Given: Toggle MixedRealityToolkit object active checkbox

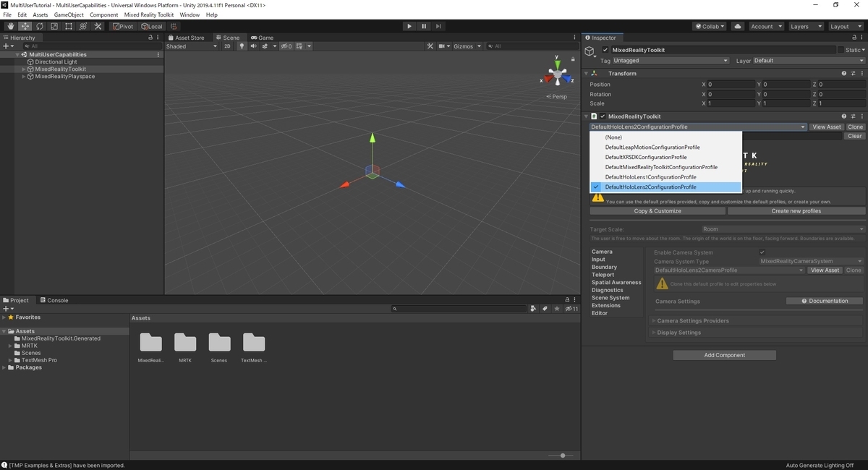Looking at the screenshot, I should pos(605,50).
